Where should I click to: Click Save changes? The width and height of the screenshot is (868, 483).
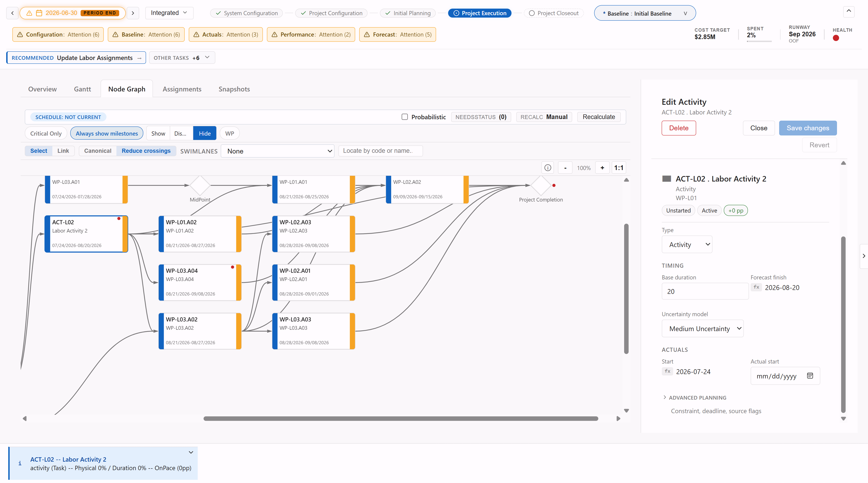pyautogui.click(x=808, y=128)
